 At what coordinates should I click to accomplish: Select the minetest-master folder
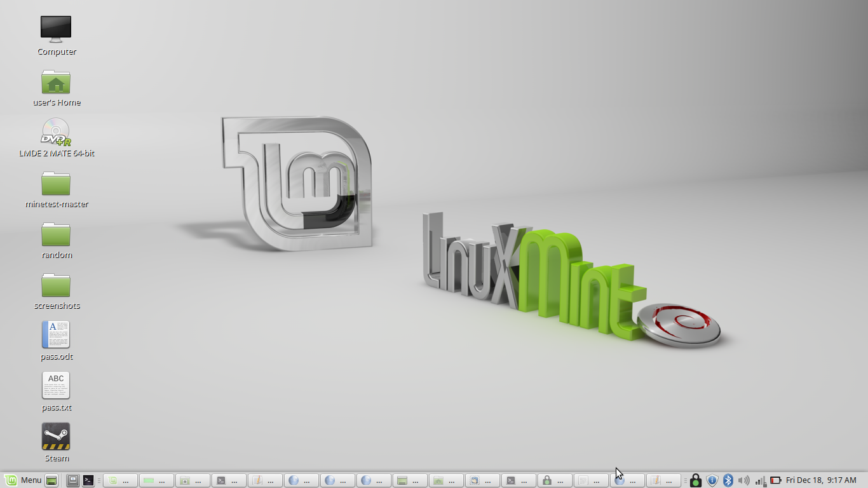pyautogui.click(x=57, y=189)
